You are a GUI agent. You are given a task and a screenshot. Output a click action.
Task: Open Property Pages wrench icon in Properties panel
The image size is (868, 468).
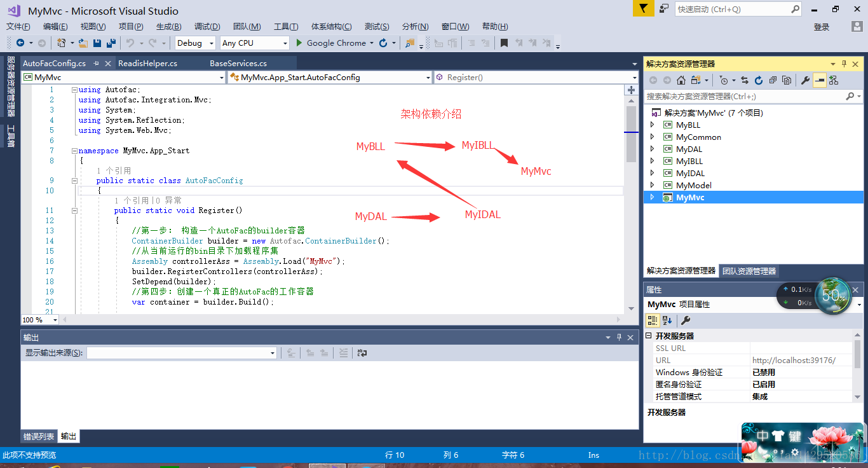point(686,320)
